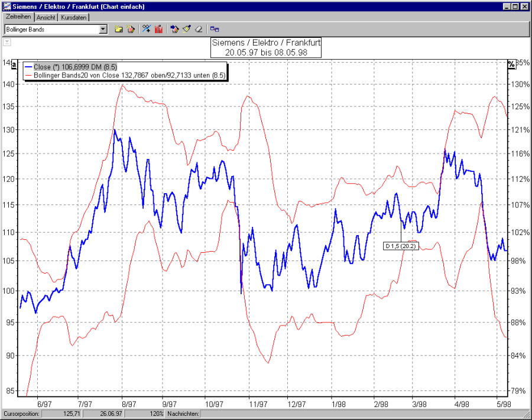Click the D 1,5 (20.2) chart annotation
532x420 pixels.
click(401, 246)
